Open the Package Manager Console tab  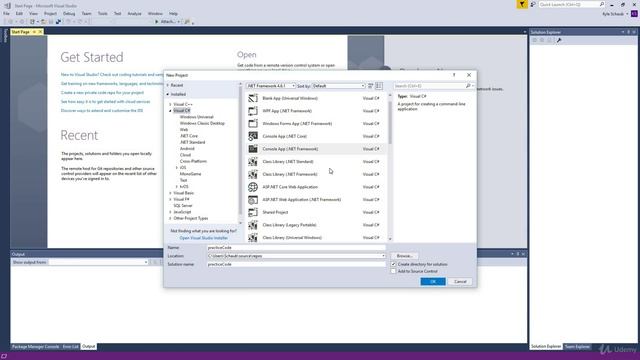coord(36,347)
